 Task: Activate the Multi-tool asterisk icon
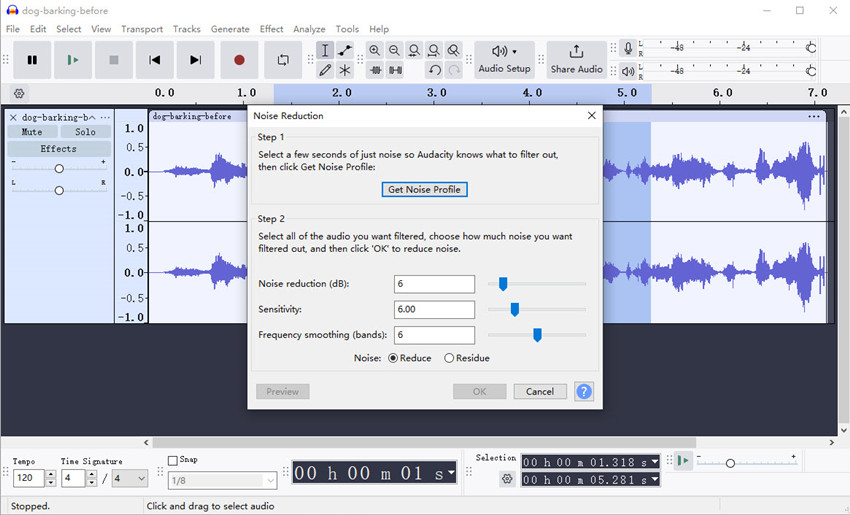(x=345, y=70)
